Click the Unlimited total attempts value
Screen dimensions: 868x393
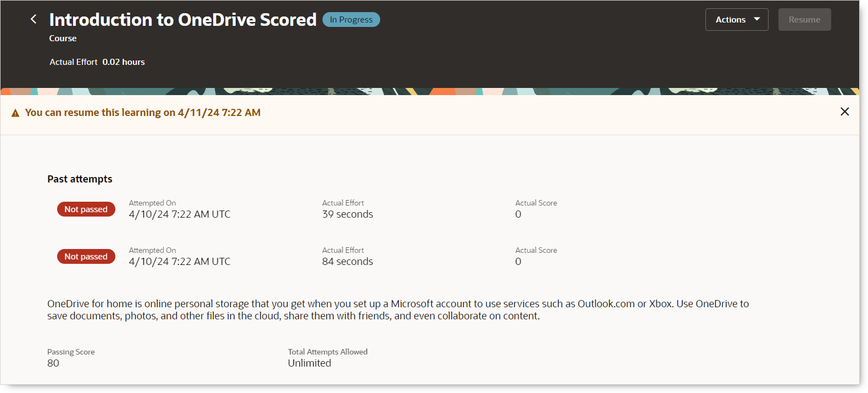pos(309,363)
